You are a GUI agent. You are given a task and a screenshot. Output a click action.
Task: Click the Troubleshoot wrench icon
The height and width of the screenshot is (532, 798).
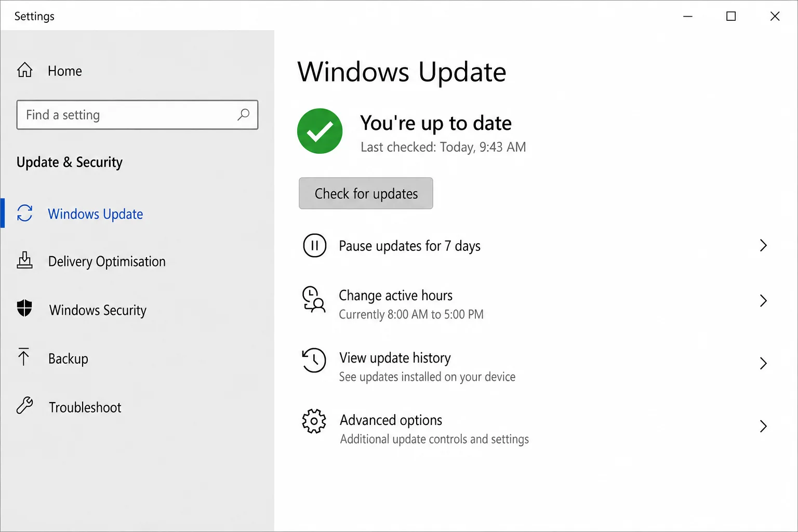point(24,405)
